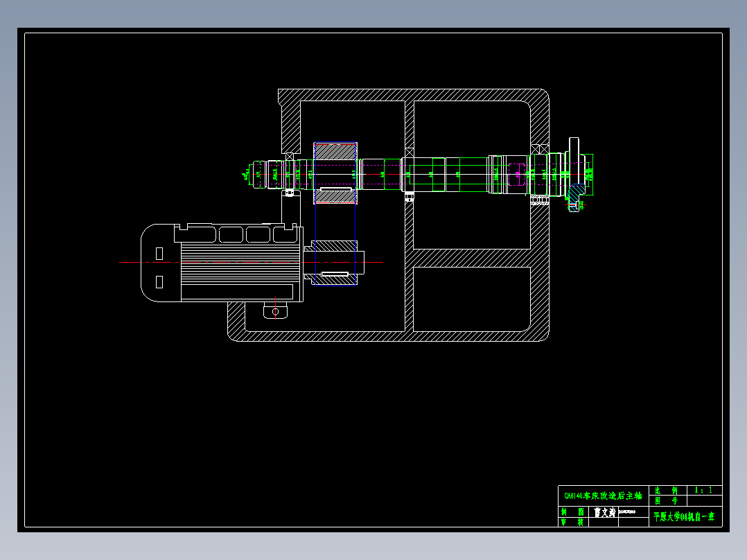Click the title text "CA6140车床改造后主轴"
The image size is (747, 560).
(x=603, y=496)
